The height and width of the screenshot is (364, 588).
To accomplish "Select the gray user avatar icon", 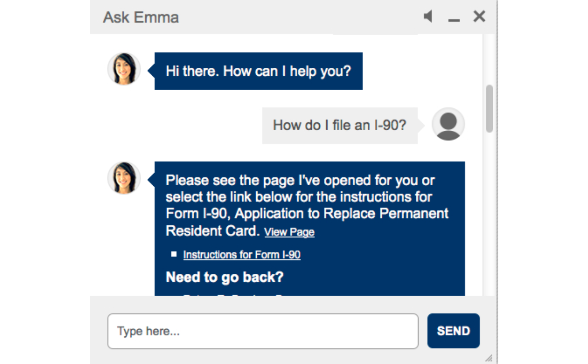I will coord(448,125).
